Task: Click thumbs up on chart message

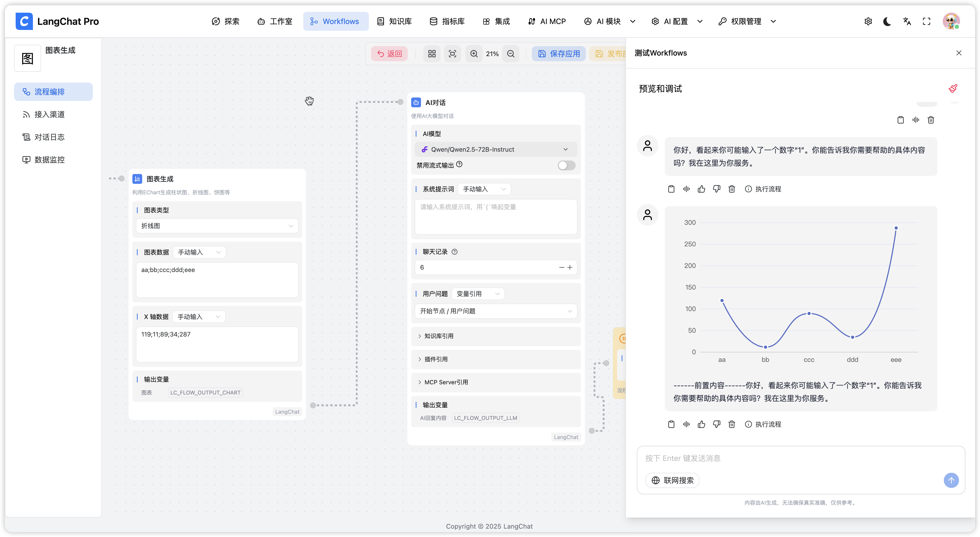Action: (702, 424)
